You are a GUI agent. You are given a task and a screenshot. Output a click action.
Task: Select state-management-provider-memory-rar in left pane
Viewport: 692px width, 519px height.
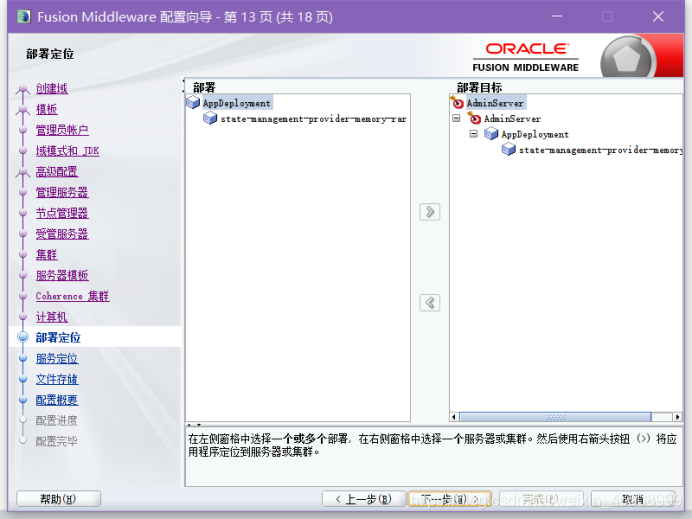pos(313,119)
